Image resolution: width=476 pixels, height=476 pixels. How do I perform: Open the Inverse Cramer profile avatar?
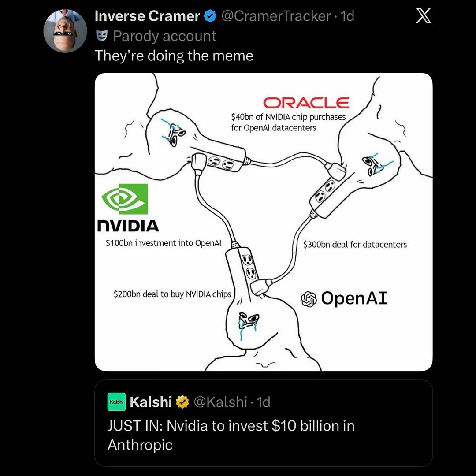pyautogui.click(x=65, y=30)
